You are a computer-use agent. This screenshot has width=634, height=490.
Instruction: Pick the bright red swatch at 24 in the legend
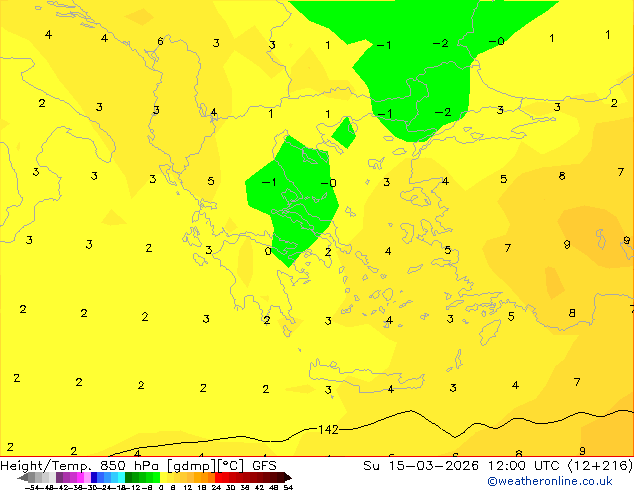click(x=218, y=477)
